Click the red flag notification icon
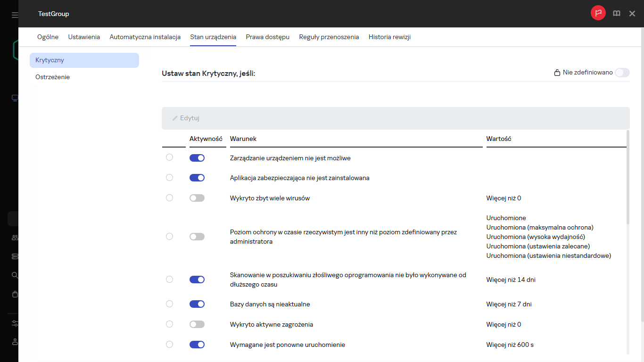 point(598,13)
